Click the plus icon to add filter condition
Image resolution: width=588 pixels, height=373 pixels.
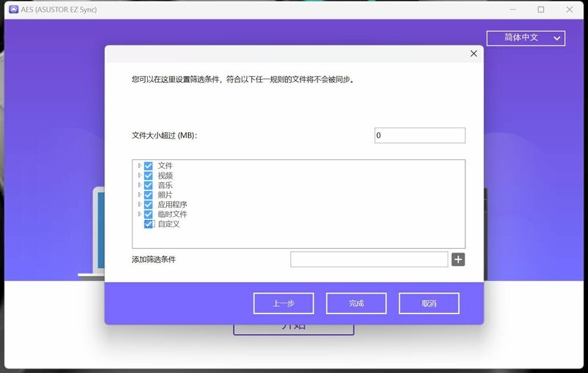click(458, 259)
